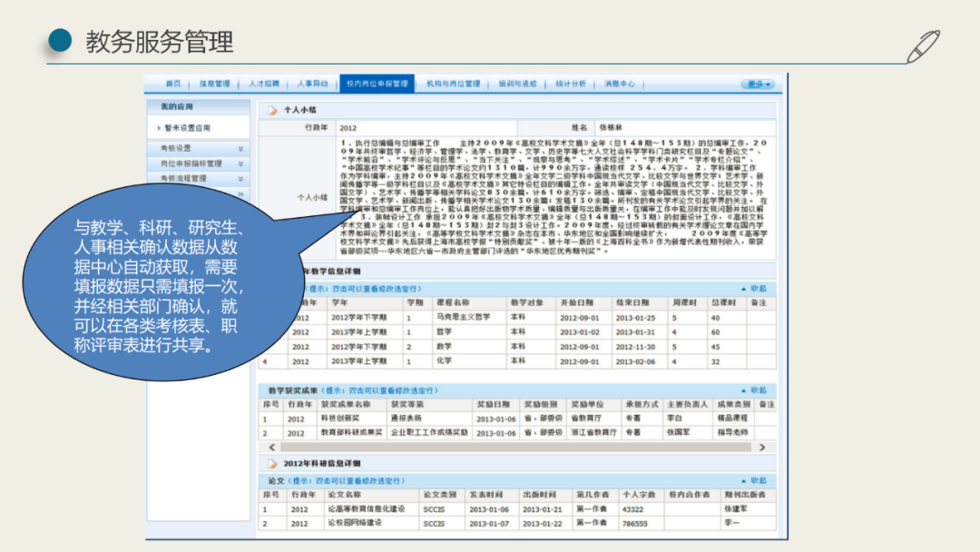The height and width of the screenshot is (552, 980).
Task: Click the 奖励级别 column header
Action: 541,405
